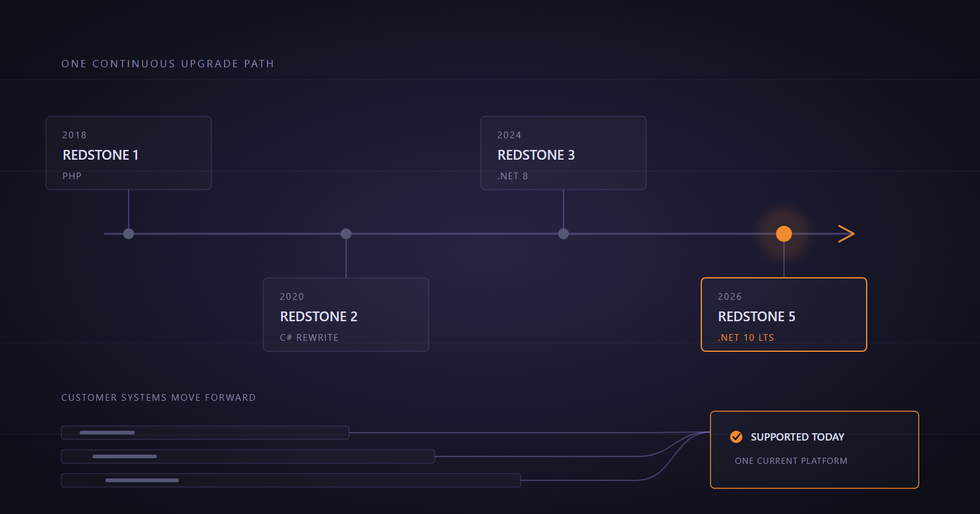Click the orange arrow at the timeline's end

[x=846, y=234]
